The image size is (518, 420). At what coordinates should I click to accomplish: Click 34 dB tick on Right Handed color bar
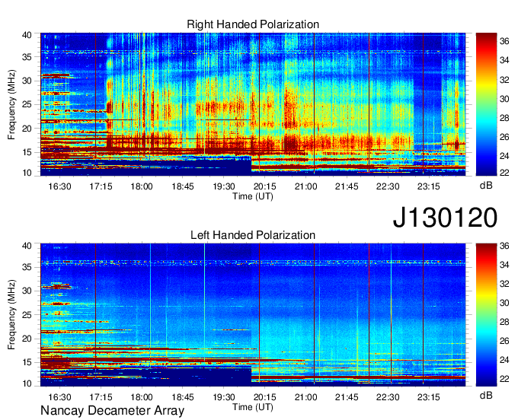[x=504, y=60]
